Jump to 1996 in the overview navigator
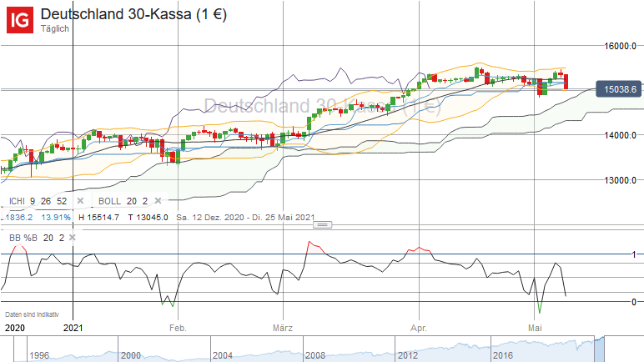Screen dimensions: 644x362 39,355
